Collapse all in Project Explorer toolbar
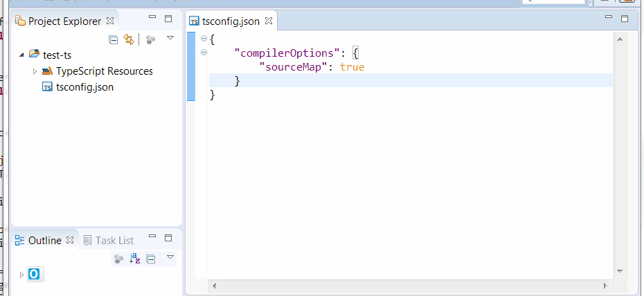 coord(114,39)
